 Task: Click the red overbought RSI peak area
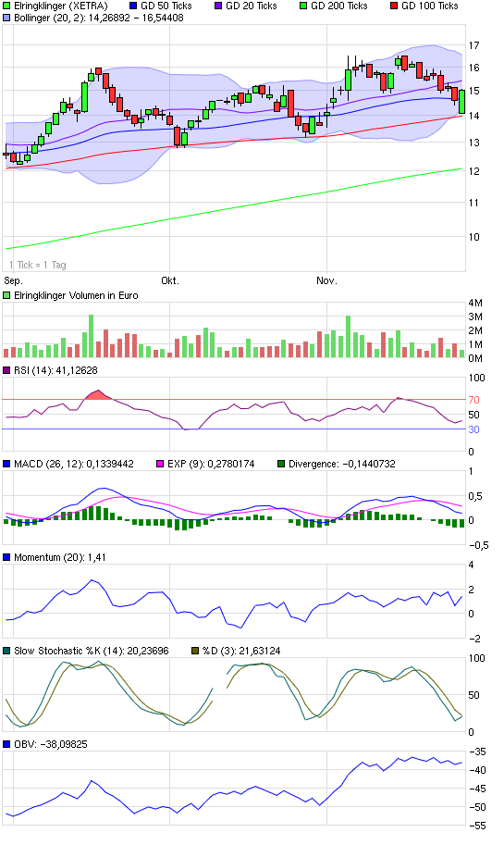tap(99, 395)
